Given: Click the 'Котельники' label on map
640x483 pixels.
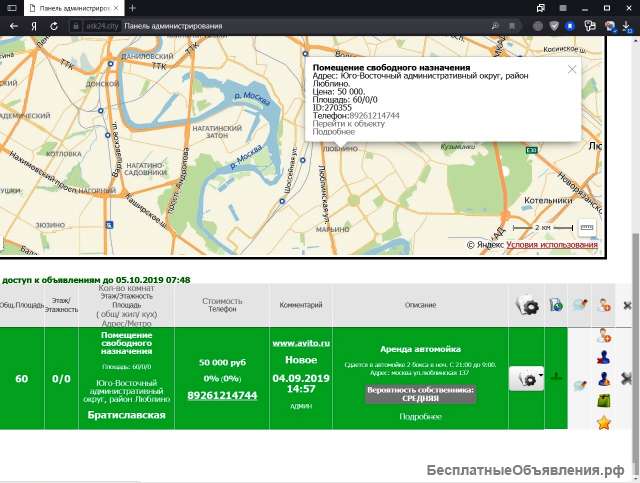Looking at the screenshot, I should click(548, 200).
